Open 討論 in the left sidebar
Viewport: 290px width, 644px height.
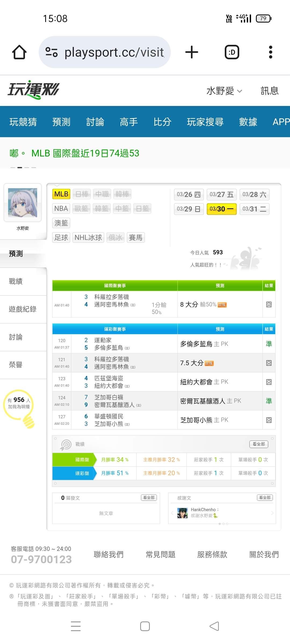tap(23, 337)
